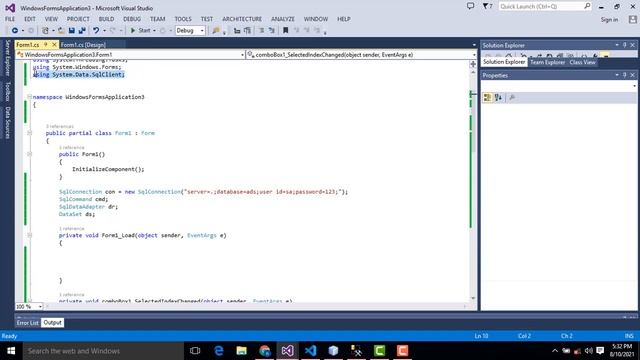Click the Open File toolbar icon

[x=61, y=31]
